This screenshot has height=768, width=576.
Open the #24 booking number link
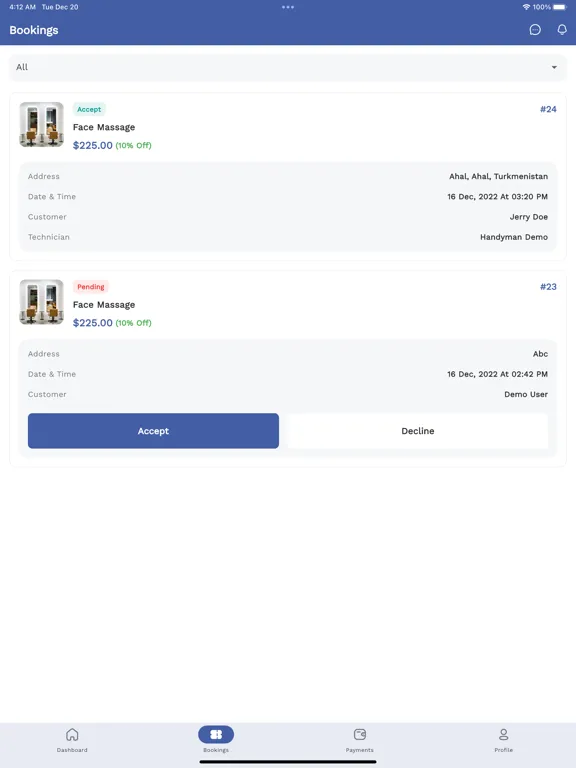pyautogui.click(x=548, y=109)
